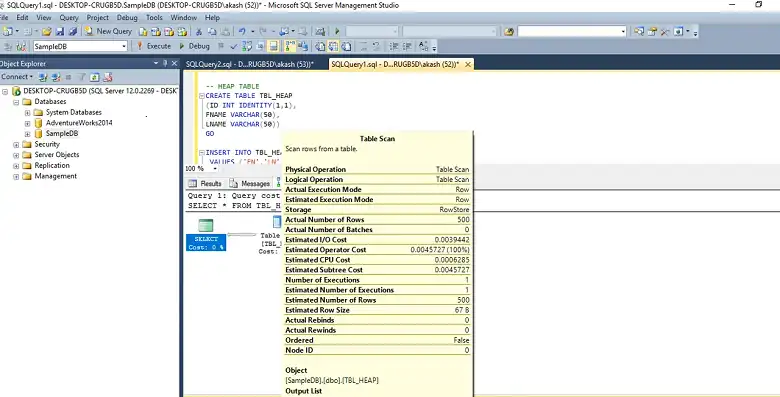Expand the Management folder
The image size is (780, 397).
pos(16,177)
